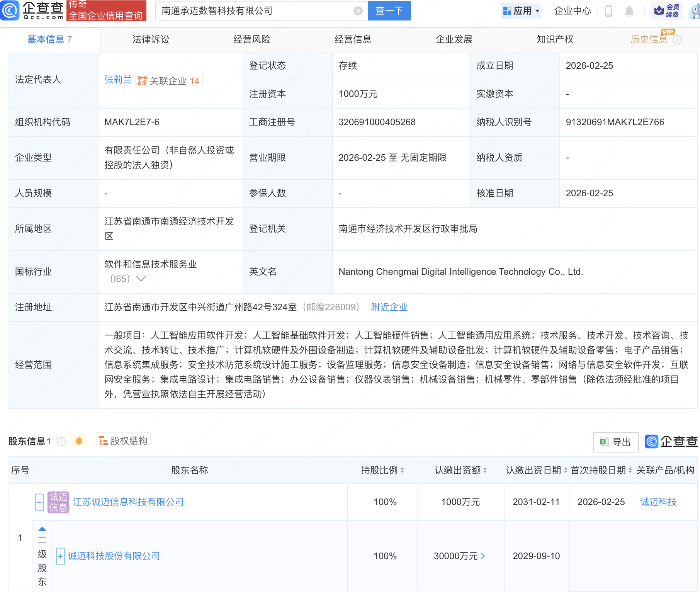This screenshot has width=700, height=592.
Task: Expand the 应用 dropdown menu
Action: click(521, 10)
